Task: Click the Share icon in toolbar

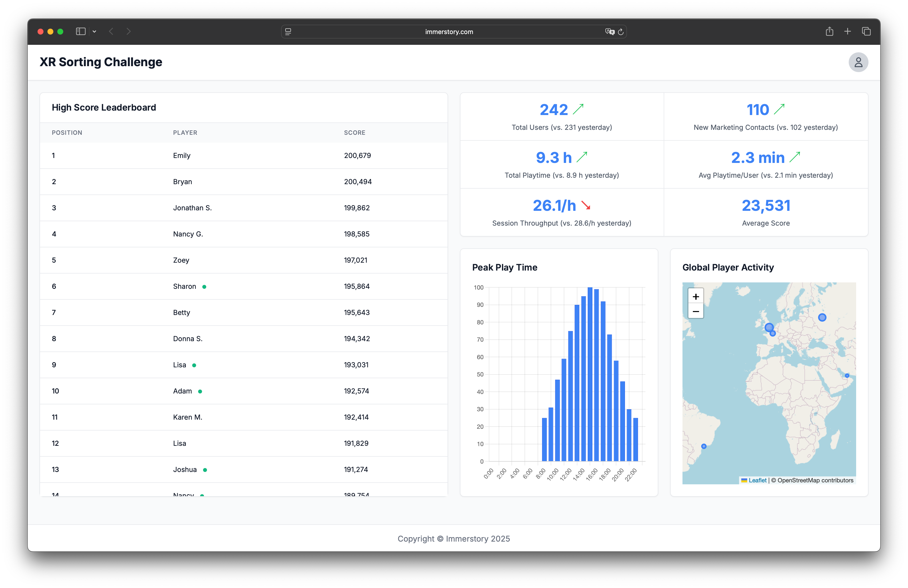Action: (x=829, y=32)
